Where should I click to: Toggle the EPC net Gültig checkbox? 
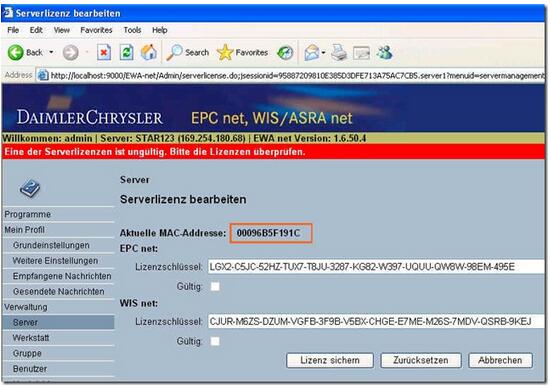(215, 287)
